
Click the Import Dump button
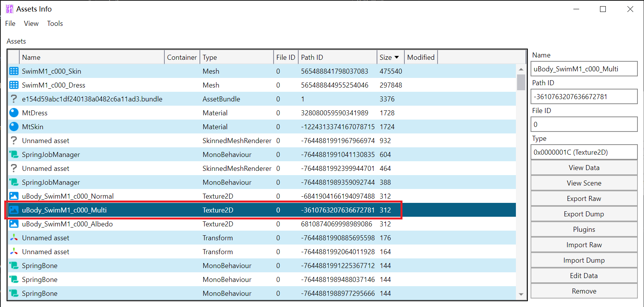click(x=584, y=260)
